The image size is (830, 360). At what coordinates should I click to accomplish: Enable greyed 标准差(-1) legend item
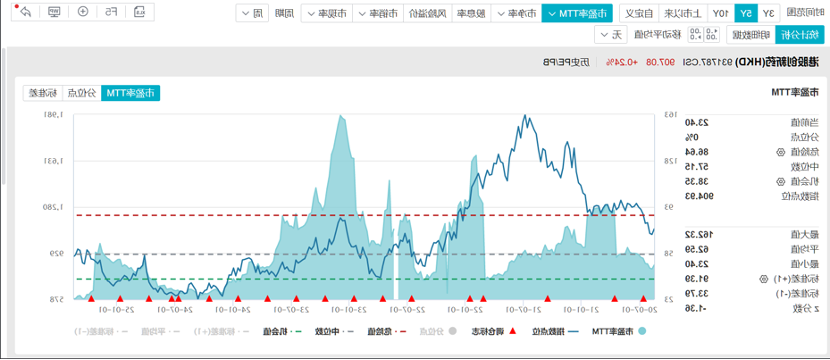101,331
